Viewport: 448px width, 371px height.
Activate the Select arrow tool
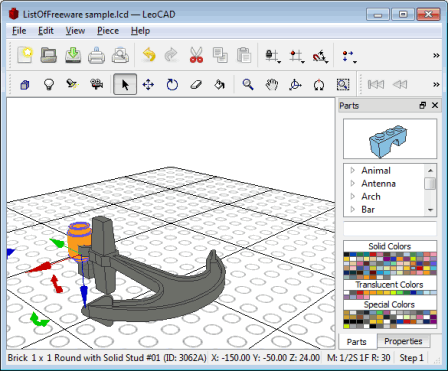pos(125,85)
